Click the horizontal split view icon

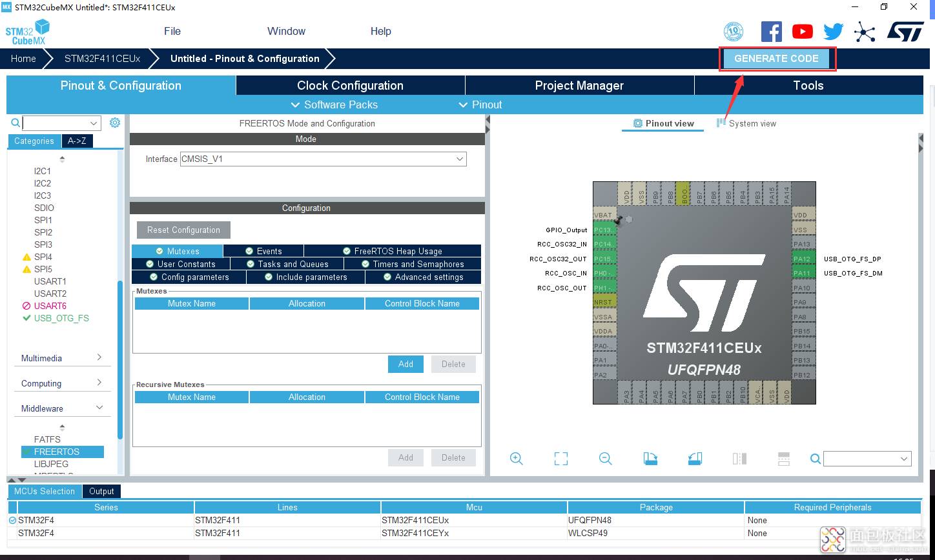coord(784,458)
